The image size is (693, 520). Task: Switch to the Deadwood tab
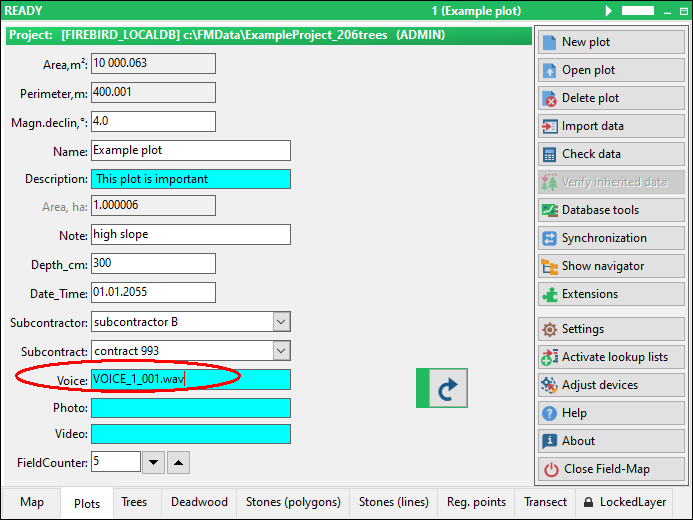tap(199, 502)
